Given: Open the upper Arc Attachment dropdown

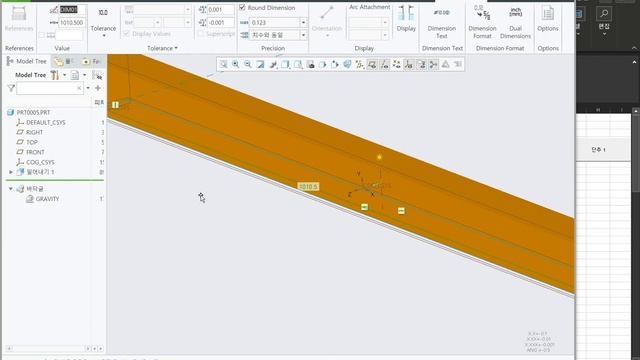Looking at the screenshot, I should coord(385,23).
